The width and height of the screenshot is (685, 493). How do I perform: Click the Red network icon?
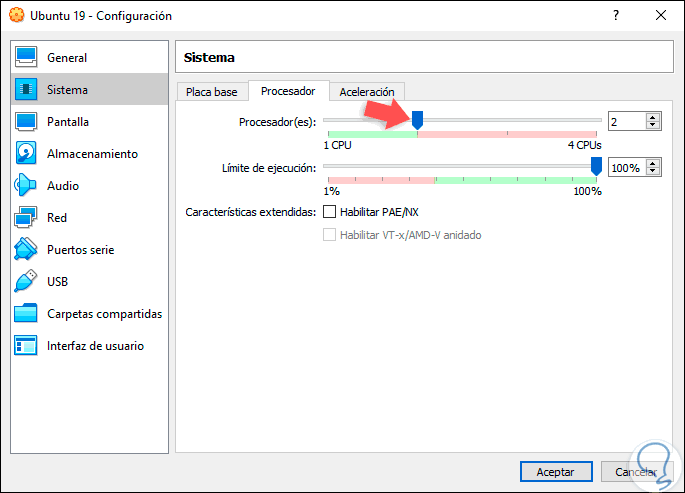(x=26, y=217)
